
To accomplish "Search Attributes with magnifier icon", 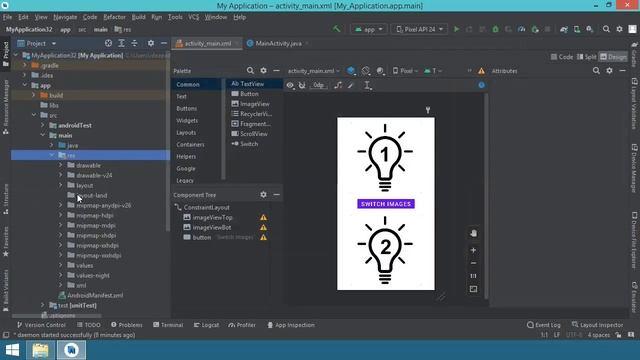I will tap(596, 71).
